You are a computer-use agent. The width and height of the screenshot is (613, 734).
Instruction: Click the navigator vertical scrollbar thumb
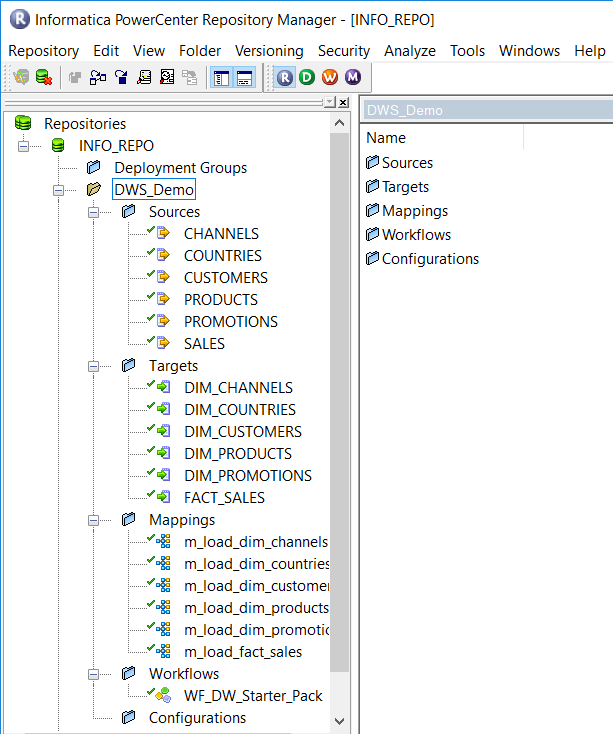tap(339, 403)
